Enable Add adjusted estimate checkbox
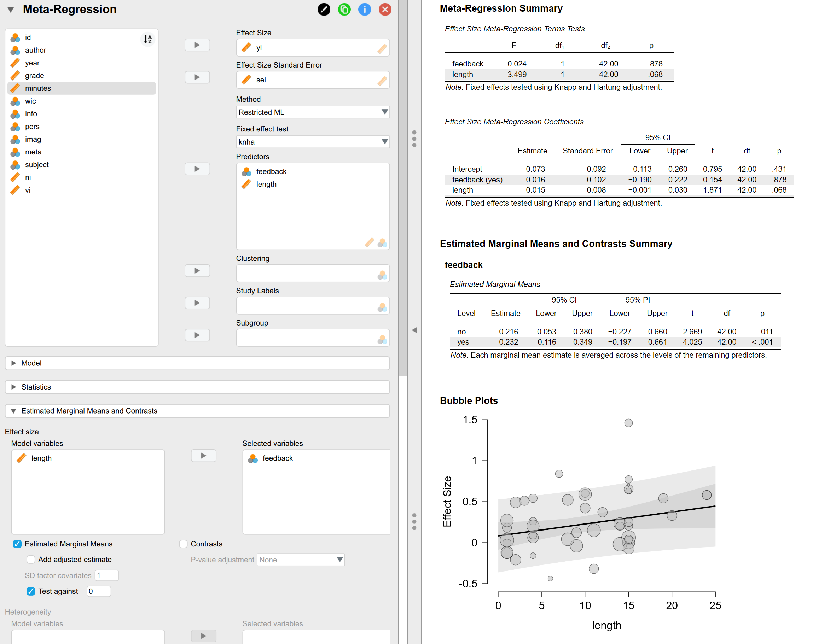Viewport: 813px width, 644px height. [x=31, y=560]
